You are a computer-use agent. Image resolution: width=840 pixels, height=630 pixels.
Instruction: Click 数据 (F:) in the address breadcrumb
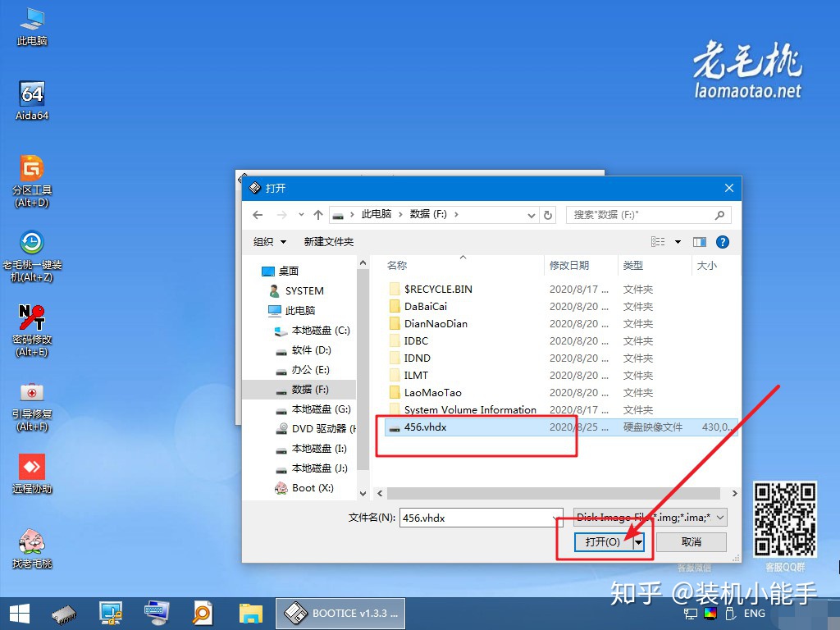pos(428,214)
